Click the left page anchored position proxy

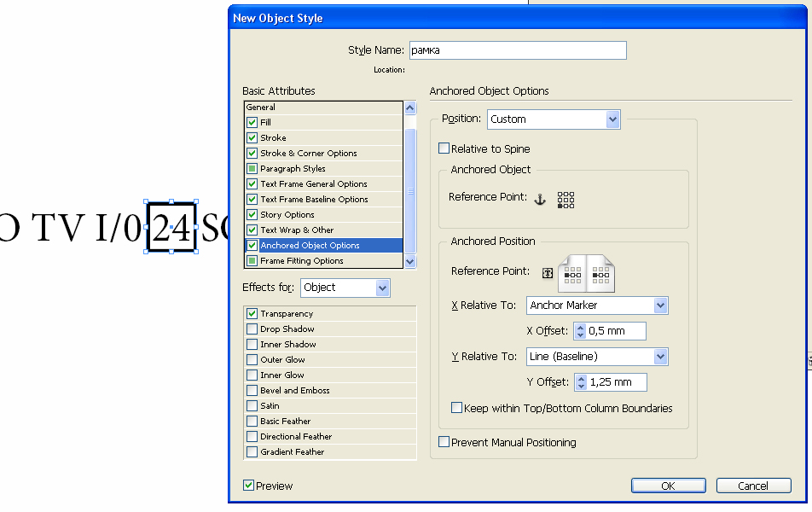[x=572, y=275]
